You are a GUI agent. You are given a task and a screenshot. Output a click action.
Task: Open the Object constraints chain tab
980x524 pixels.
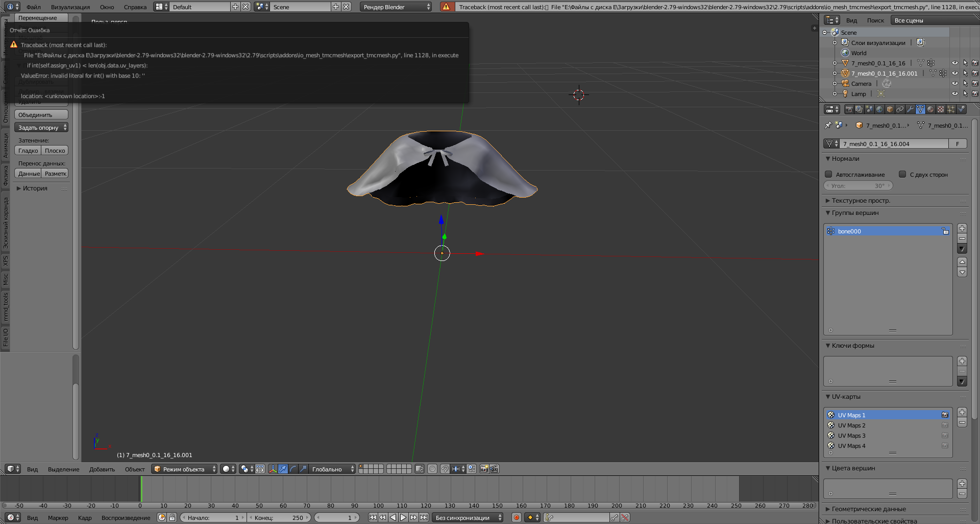click(900, 109)
